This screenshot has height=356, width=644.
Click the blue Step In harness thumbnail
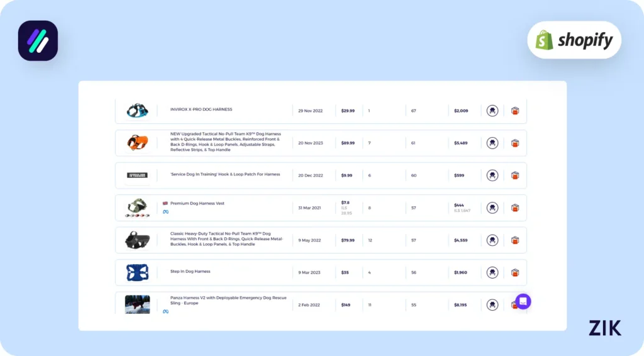tap(136, 272)
